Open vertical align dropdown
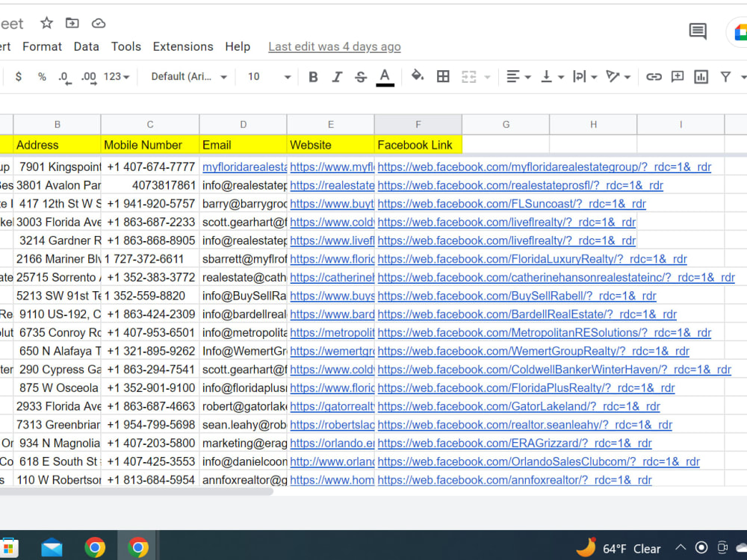 [x=553, y=76]
